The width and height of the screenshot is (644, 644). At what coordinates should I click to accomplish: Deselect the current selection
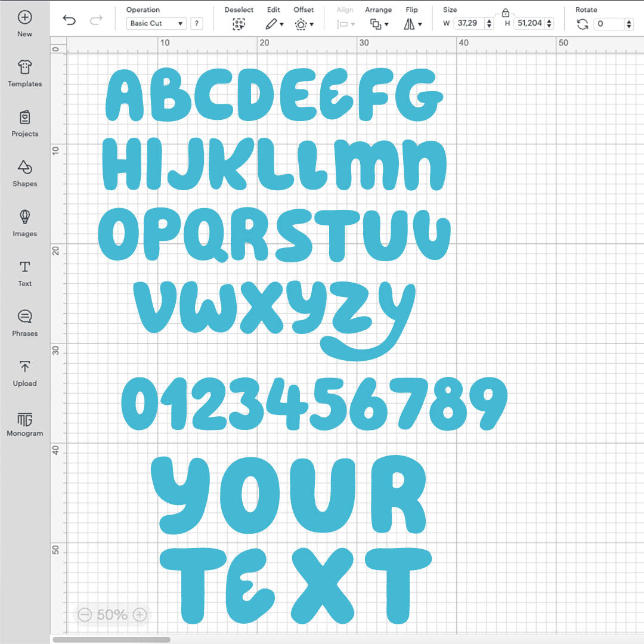[239, 24]
